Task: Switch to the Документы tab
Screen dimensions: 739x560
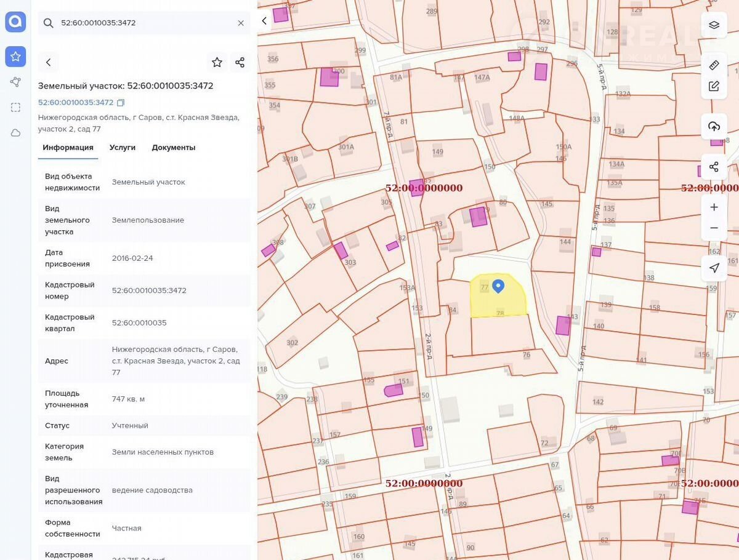Action: click(174, 148)
